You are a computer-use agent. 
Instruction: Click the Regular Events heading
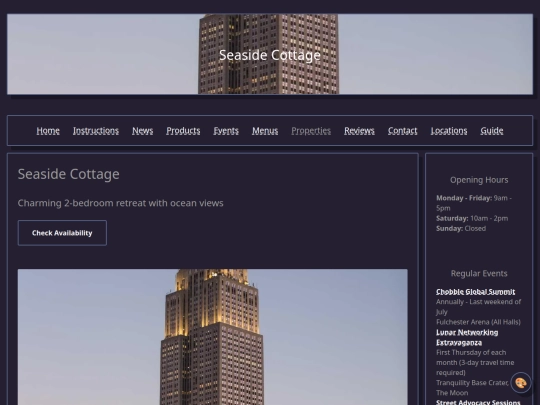coord(479,273)
